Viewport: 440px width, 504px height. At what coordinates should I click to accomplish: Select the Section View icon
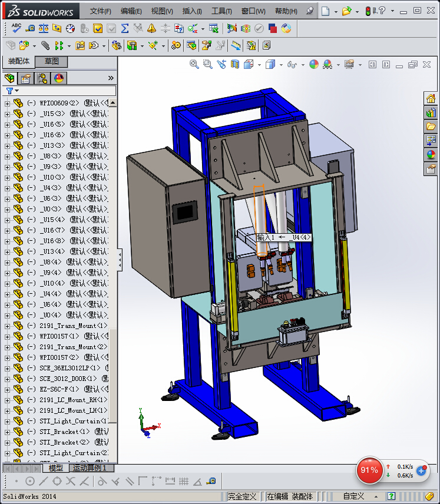pos(235,64)
